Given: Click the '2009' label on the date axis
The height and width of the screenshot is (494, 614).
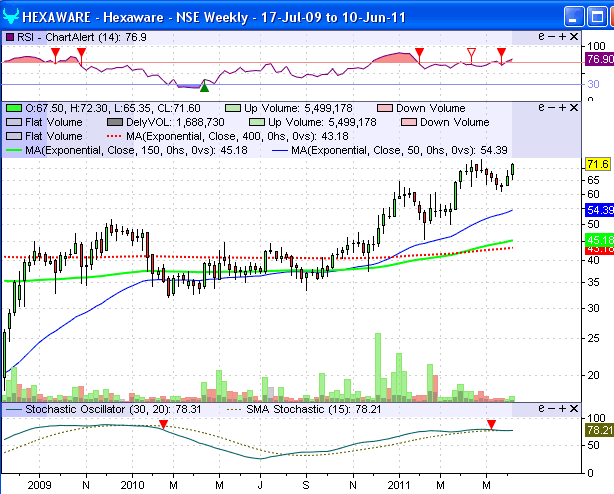Looking at the screenshot, I should point(40,485).
